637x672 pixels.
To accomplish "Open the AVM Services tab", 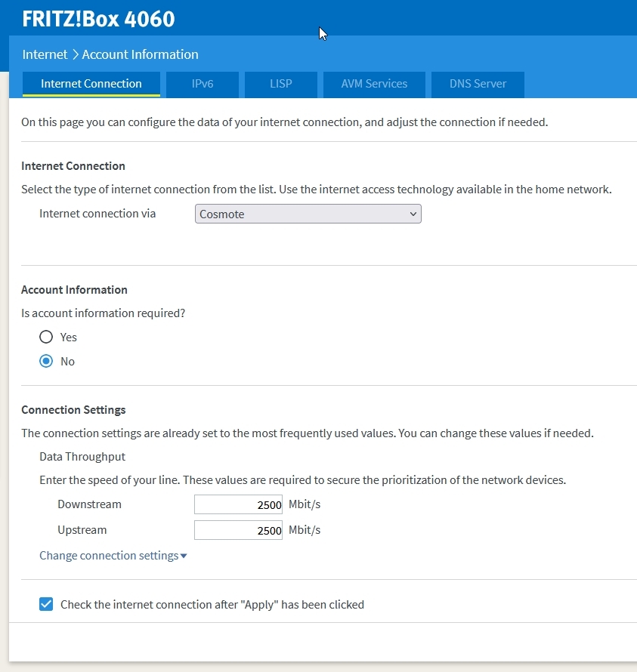I will click(x=374, y=84).
